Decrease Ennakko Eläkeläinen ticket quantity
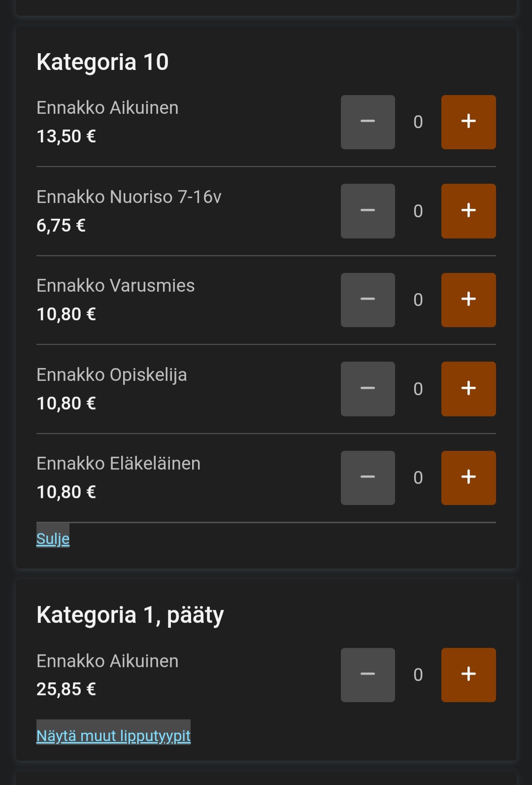 coord(367,478)
